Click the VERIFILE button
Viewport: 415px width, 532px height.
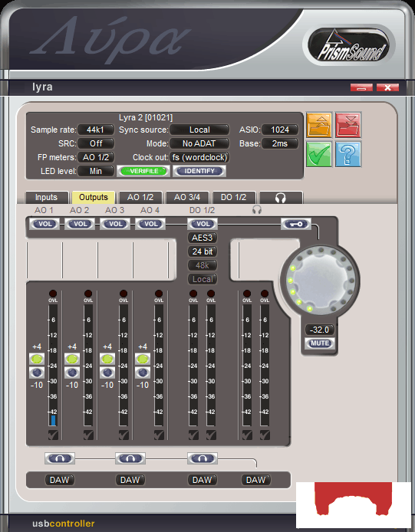pos(143,171)
